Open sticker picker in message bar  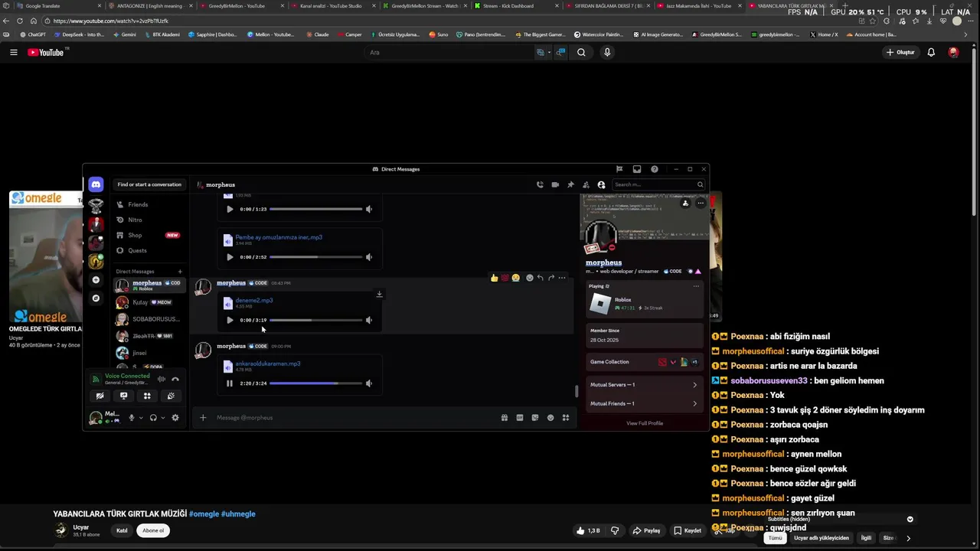[x=535, y=418]
